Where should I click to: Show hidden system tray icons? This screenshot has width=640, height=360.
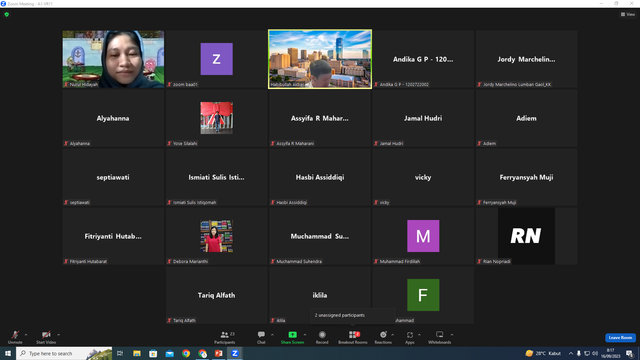pyautogui.click(x=571, y=353)
